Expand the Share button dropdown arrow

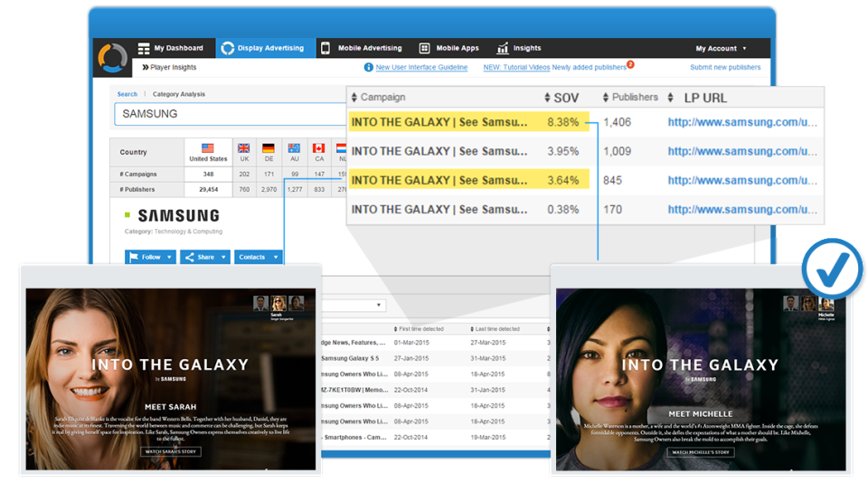223,257
